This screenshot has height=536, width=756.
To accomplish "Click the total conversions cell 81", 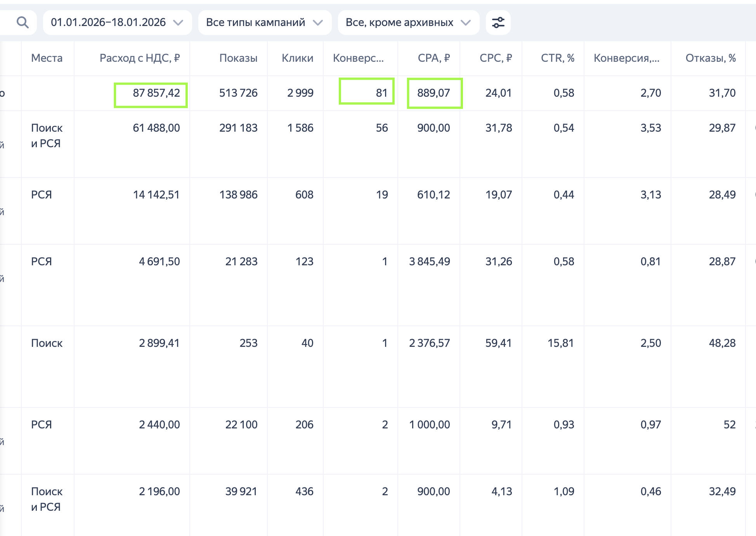I will (381, 93).
